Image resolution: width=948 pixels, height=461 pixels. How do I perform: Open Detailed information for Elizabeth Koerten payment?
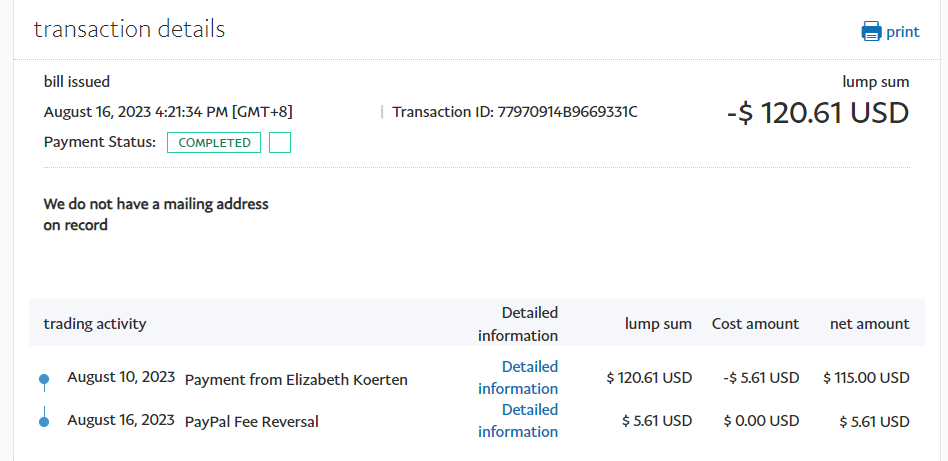point(517,378)
